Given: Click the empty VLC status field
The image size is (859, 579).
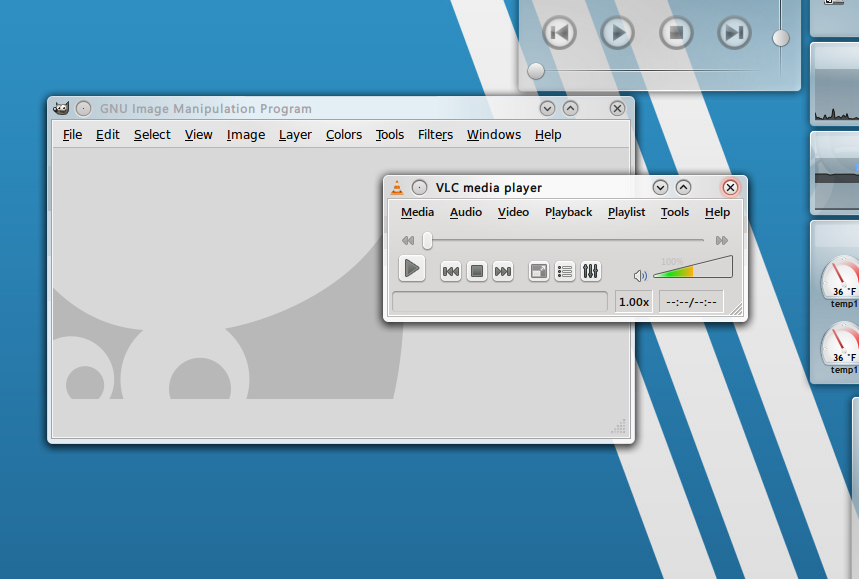Looking at the screenshot, I should click(x=500, y=302).
